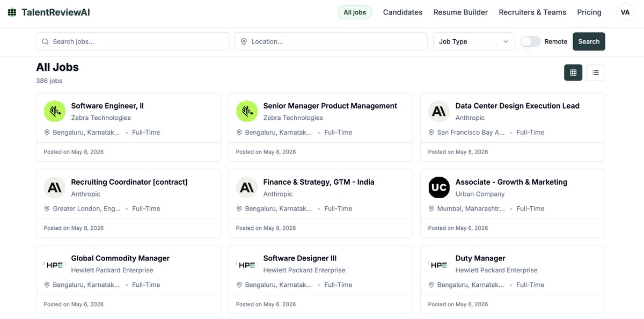Open the VA user avatar
The width and height of the screenshot is (644, 319).
point(625,12)
